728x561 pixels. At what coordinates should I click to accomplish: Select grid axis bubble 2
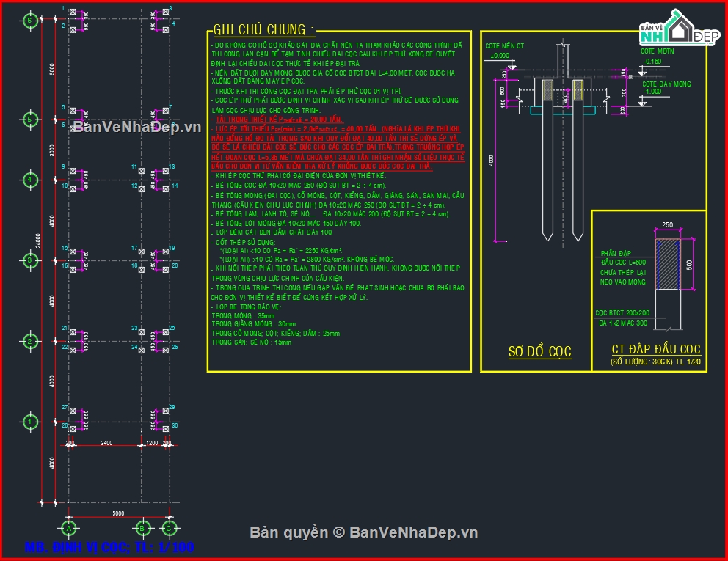(30, 341)
